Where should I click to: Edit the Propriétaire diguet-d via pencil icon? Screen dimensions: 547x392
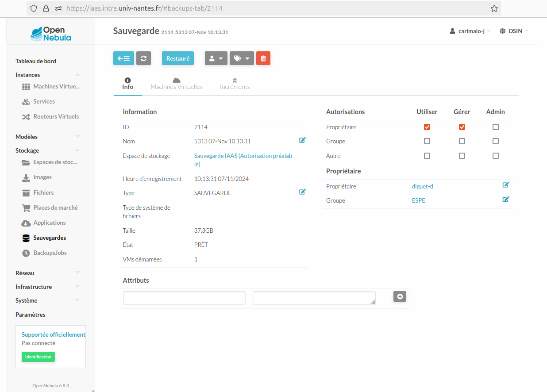point(505,184)
